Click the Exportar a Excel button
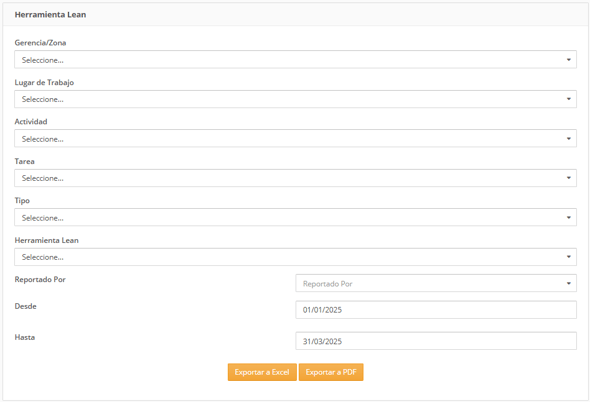590x402 pixels. point(262,372)
